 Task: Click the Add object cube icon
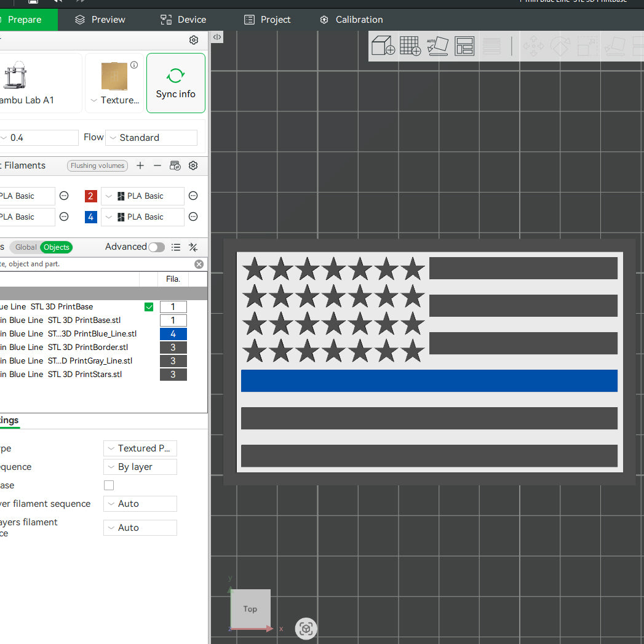click(383, 46)
